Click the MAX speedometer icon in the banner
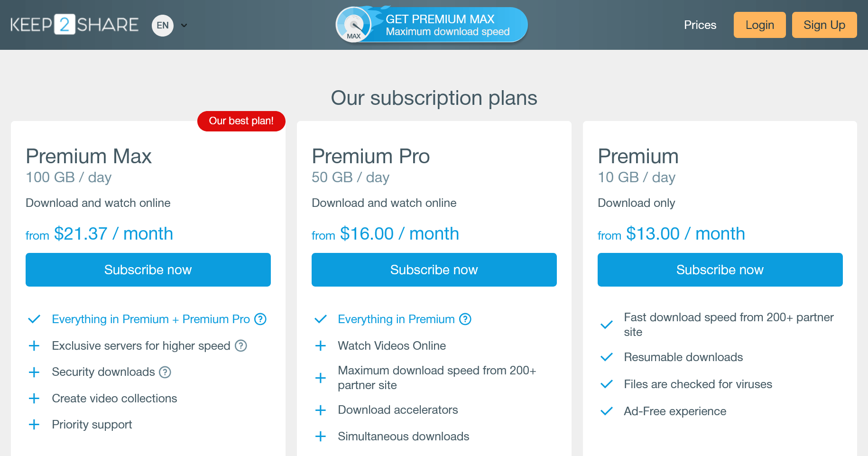This screenshot has height=456, width=868. coord(353,24)
